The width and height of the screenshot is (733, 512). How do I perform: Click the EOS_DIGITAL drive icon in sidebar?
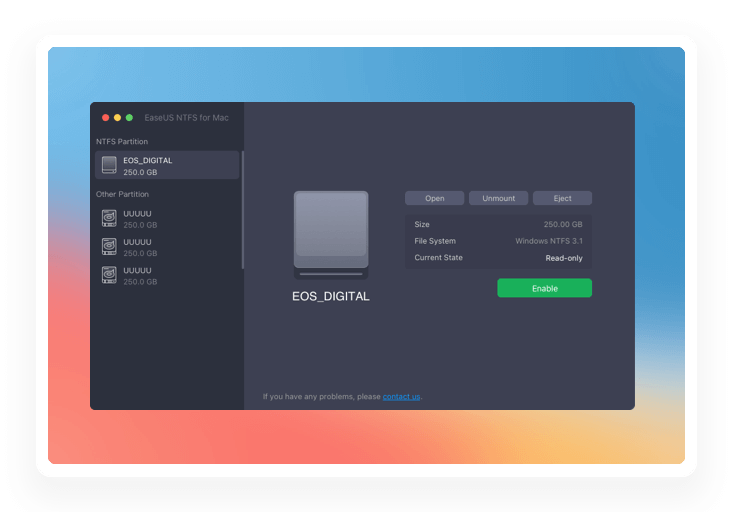[x=109, y=165]
